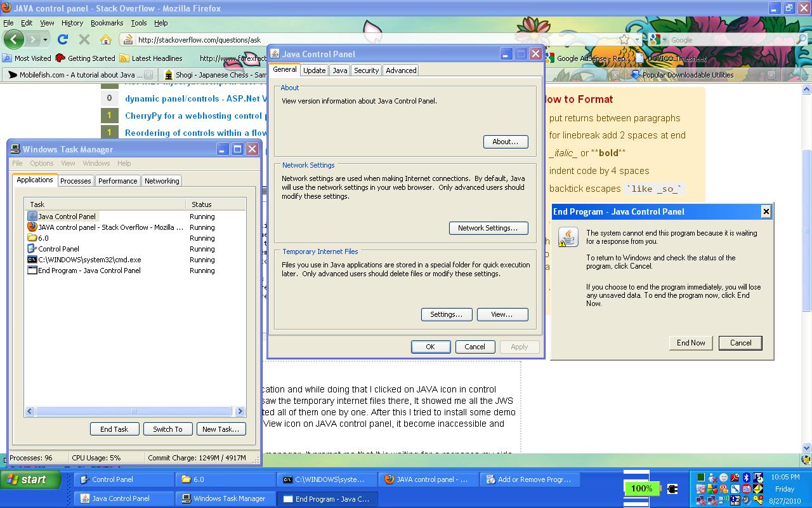Open the Options menu in Windows Task Manager

click(41, 163)
